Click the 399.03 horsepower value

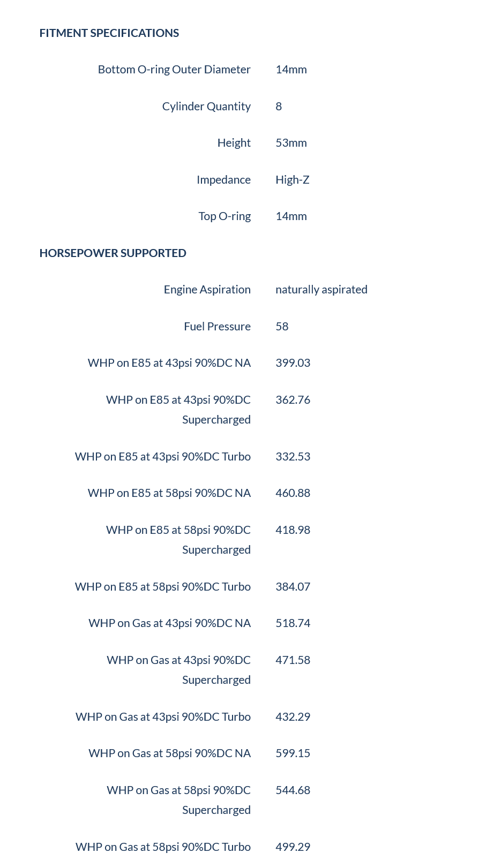[293, 363]
